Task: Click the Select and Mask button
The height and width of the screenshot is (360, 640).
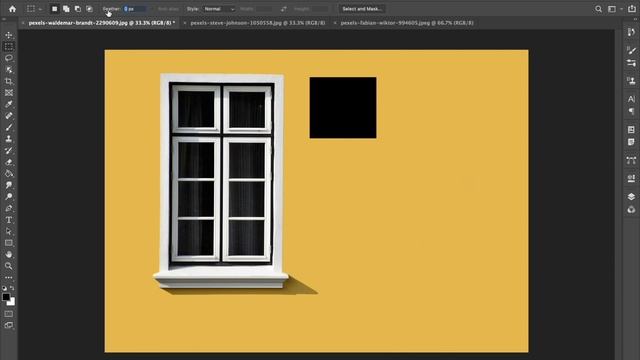Action: click(362, 9)
